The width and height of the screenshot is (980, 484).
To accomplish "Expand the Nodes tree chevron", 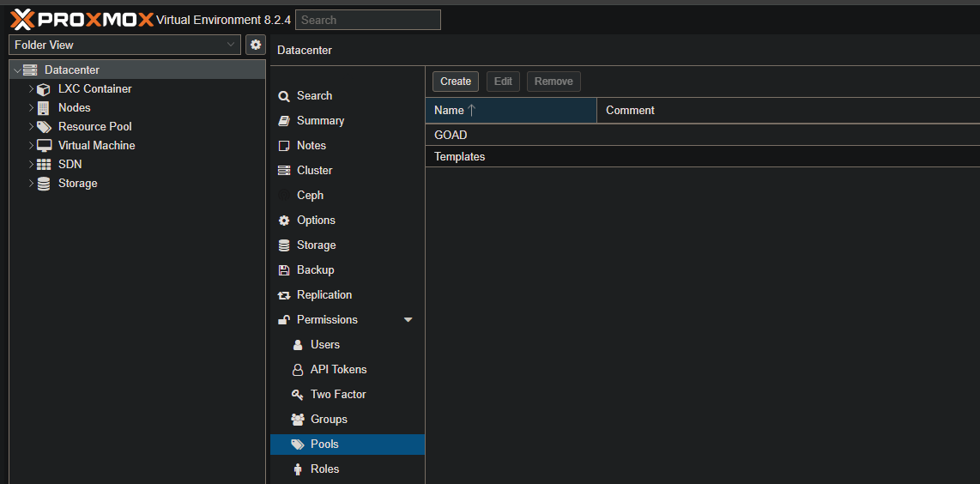I will pyautogui.click(x=31, y=108).
